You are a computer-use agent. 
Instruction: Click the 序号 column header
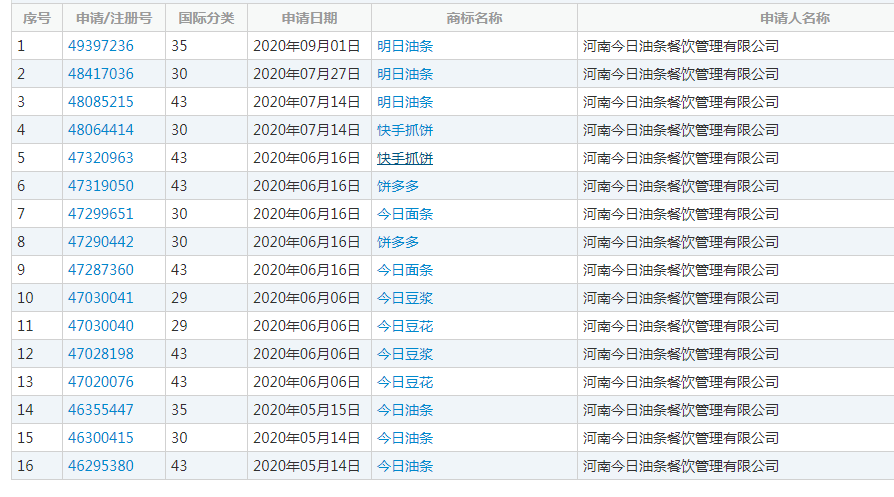37,18
